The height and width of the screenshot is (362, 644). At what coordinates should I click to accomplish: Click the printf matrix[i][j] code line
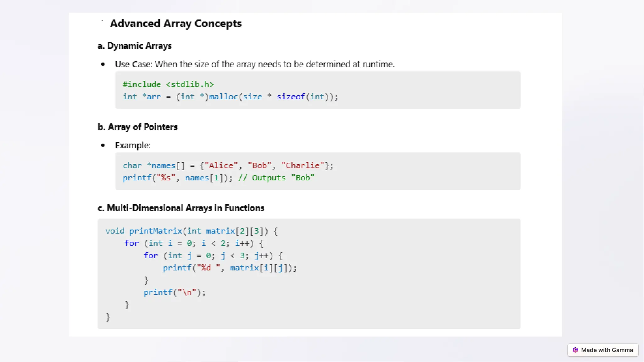(230, 268)
